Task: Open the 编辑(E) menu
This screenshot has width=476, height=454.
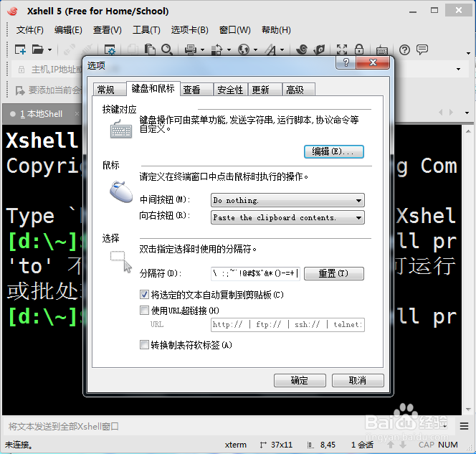Action: [x=68, y=30]
